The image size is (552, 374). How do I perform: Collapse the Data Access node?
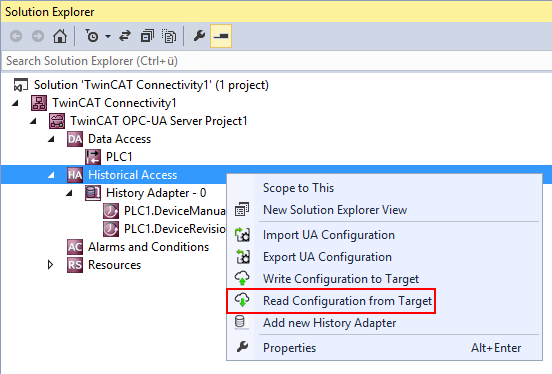tap(51, 139)
